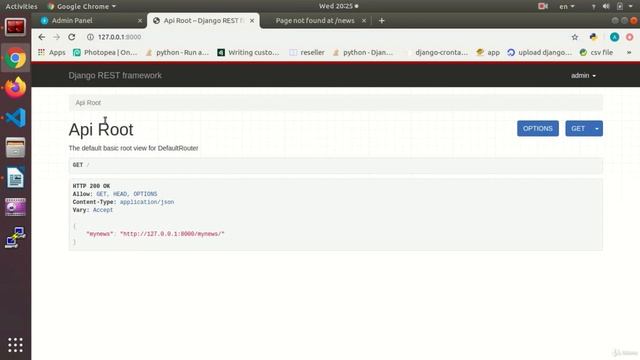Image resolution: width=640 pixels, height=360 pixels.
Task: Go back with the browser back arrow
Action: [42, 37]
